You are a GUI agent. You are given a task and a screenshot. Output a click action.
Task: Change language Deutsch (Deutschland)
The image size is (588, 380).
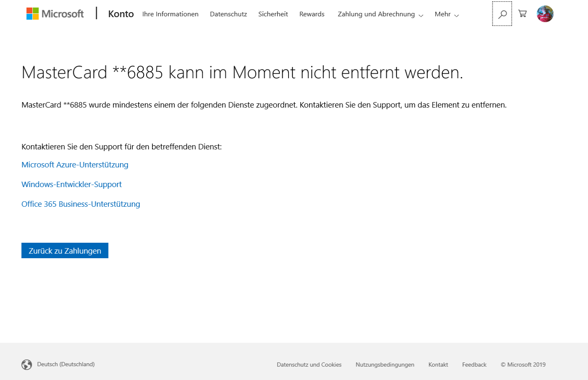click(x=66, y=365)
